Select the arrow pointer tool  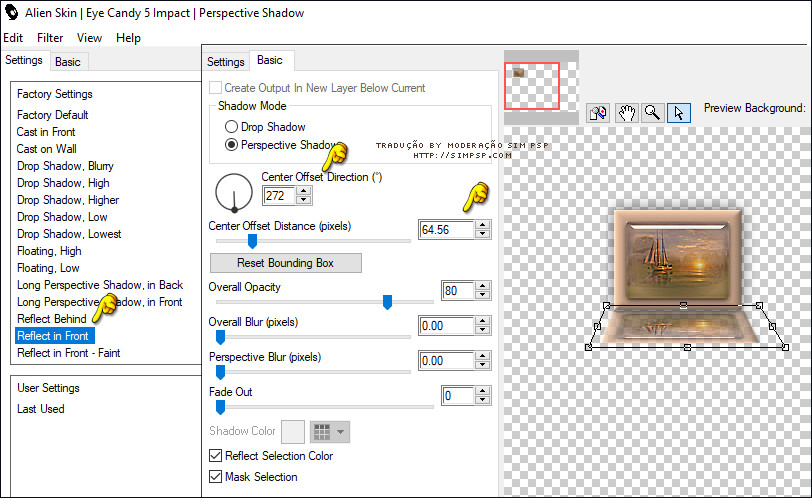678,113
